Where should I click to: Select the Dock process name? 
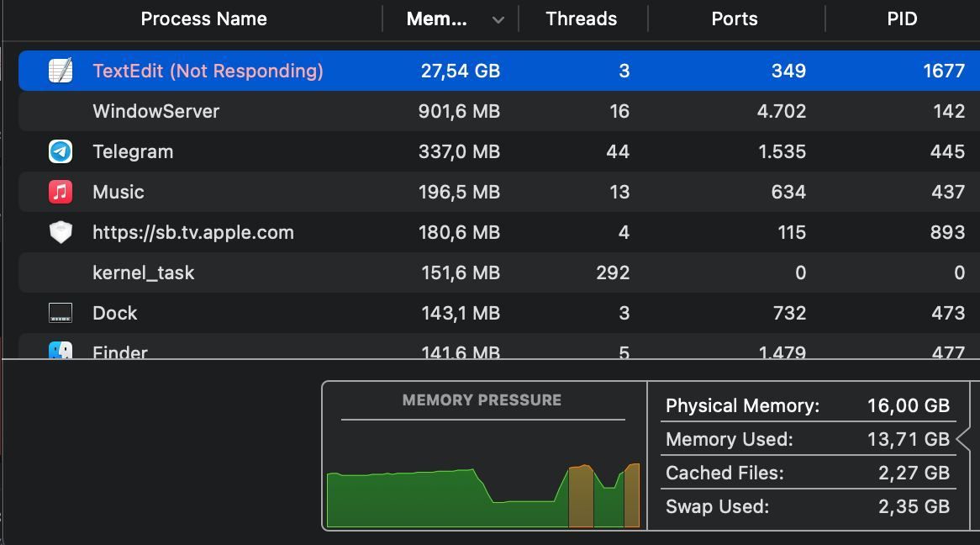(115, 313)
